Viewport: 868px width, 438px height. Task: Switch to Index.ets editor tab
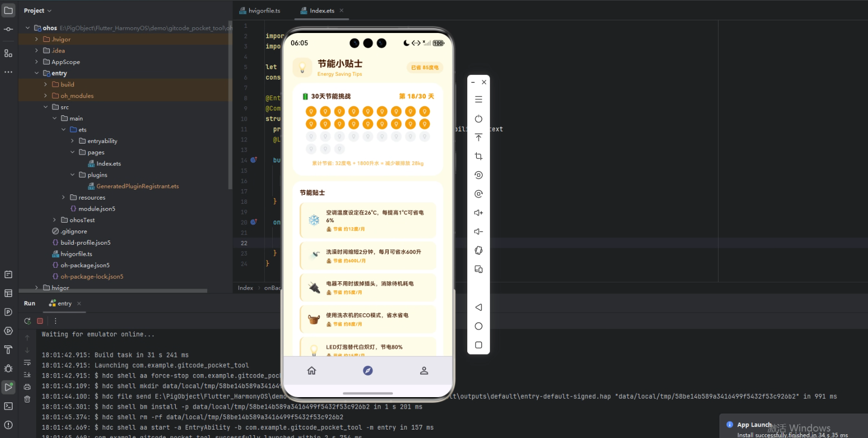317,10
